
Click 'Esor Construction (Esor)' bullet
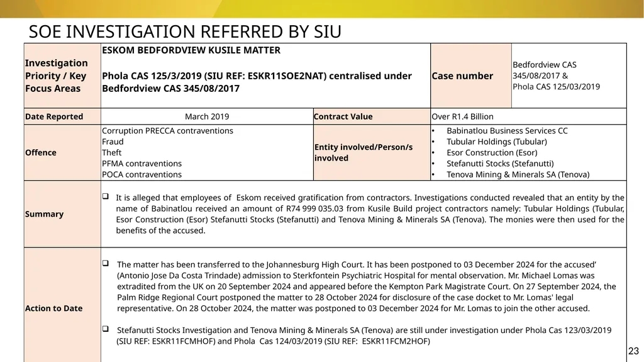(x=492, y=152)
